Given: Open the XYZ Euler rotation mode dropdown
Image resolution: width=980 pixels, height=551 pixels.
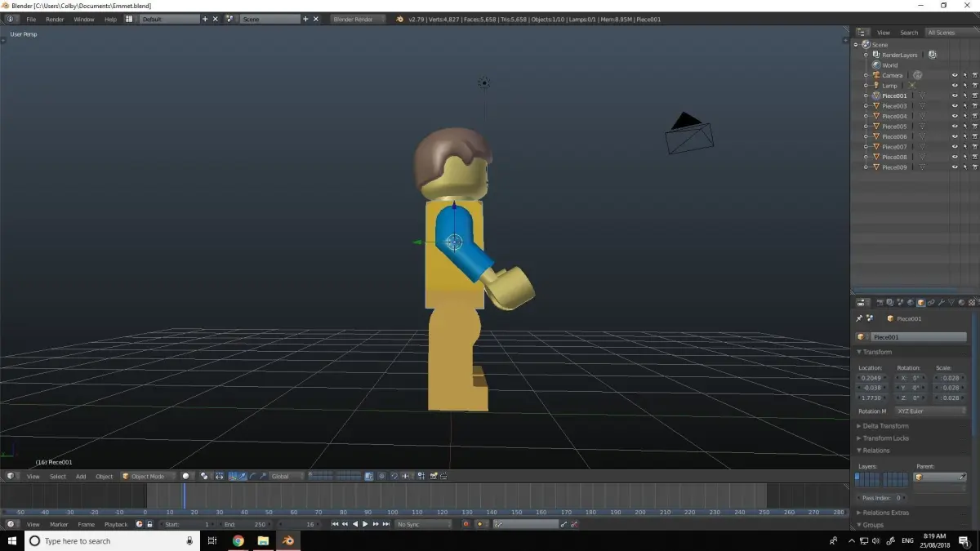Looking at the screenshot, I should (x=930, y=411).
